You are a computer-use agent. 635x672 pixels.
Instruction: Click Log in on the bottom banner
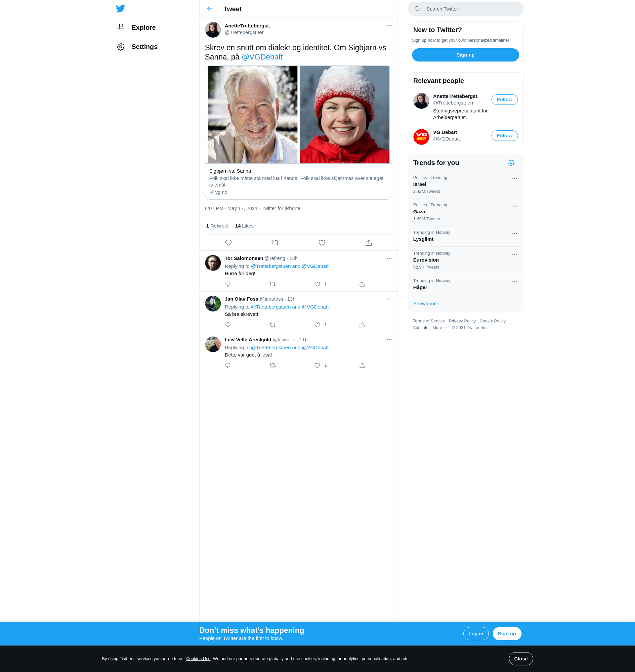point(476,634)
